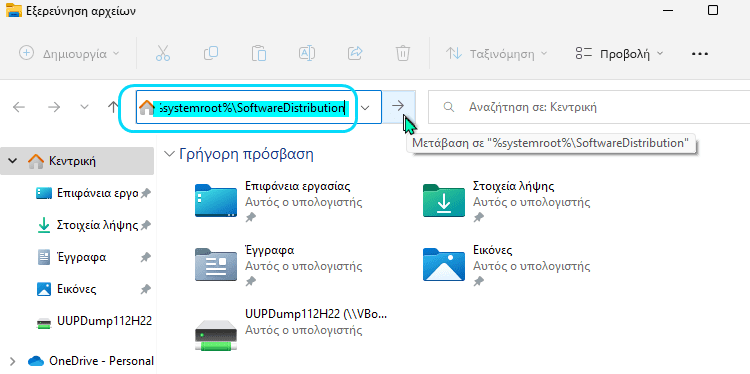This screenshot has height=374, width=750.
Task: Expand the OneDrive - Personal tree node
Action: pyautogui.click(x=13, y=361)
